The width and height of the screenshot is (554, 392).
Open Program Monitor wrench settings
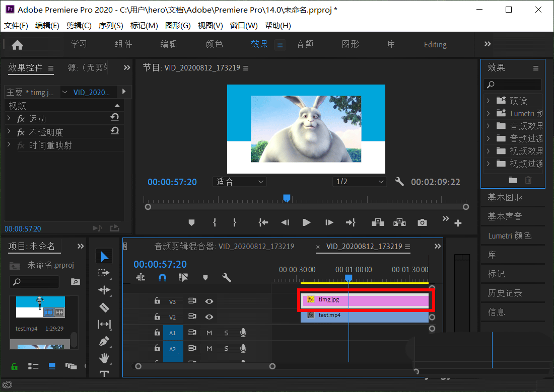399,182
